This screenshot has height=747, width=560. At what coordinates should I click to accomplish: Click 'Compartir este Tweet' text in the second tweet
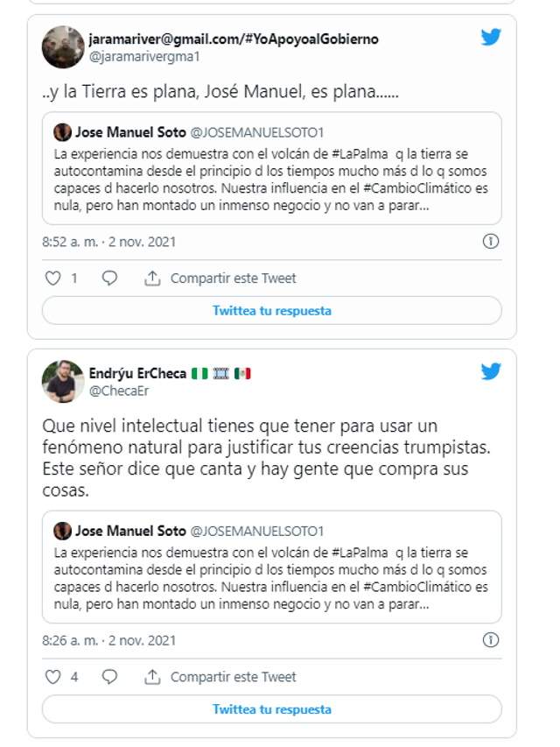coord(234,677)
